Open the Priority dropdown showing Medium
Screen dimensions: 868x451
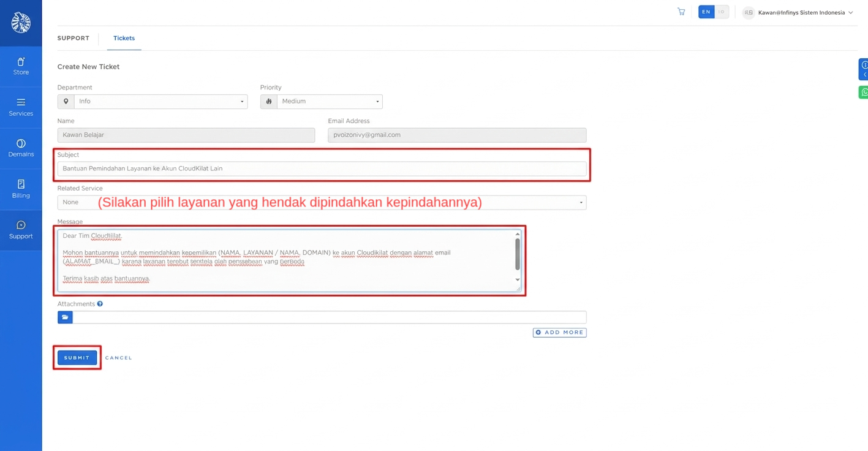330,102
